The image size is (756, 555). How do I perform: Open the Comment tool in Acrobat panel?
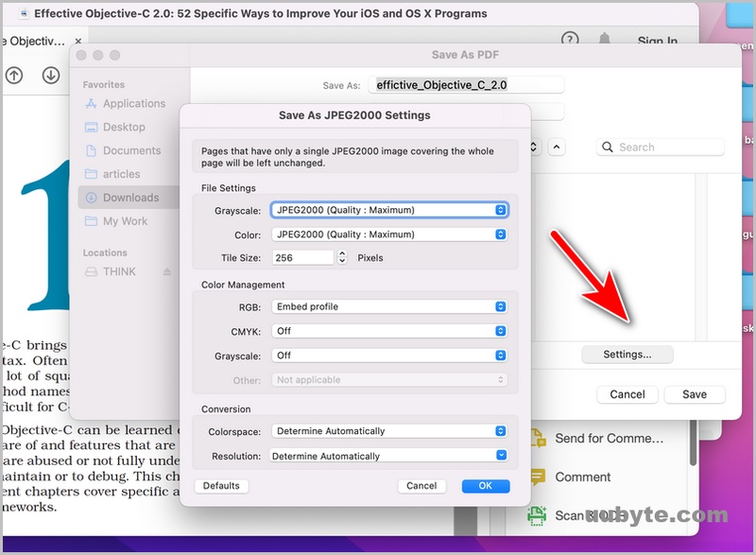point(583,477)
